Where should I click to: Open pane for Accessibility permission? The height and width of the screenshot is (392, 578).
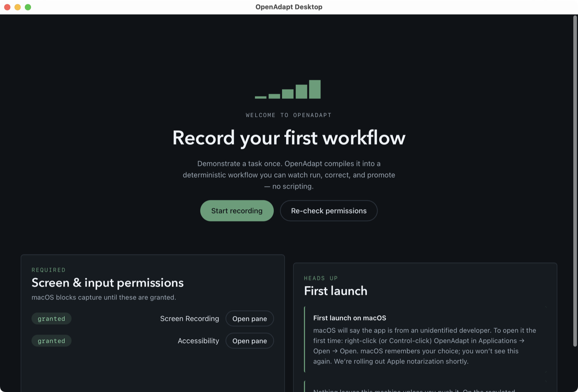coord(250,341)
